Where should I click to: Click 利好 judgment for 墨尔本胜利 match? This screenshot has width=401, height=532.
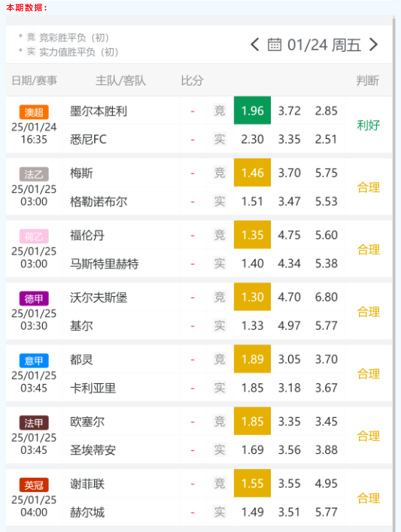(x=369, y=125)
